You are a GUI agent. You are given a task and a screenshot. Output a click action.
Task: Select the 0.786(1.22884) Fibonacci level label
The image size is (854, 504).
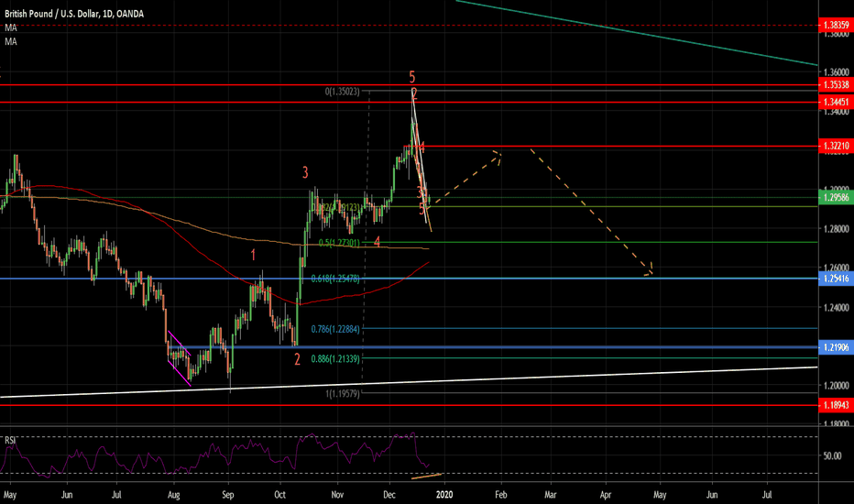335,329
